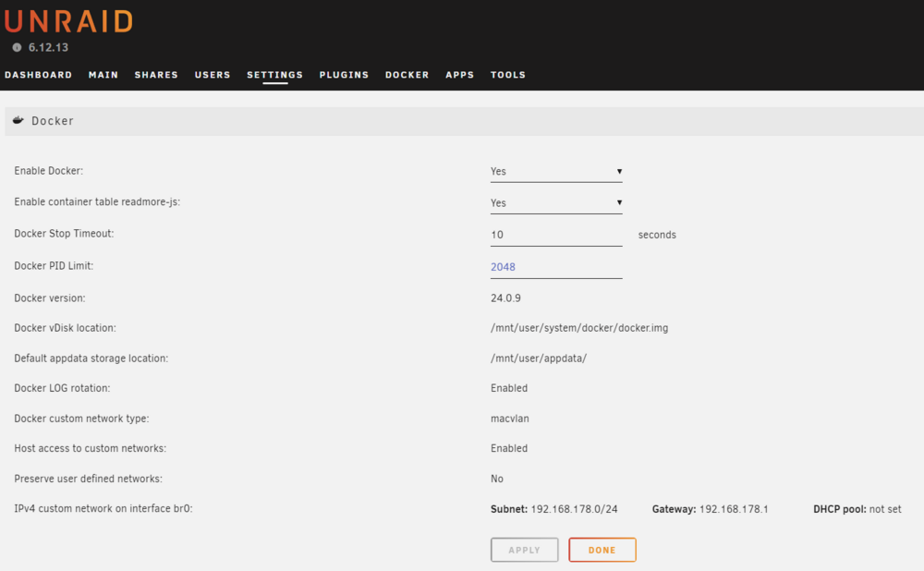Go to the Dashboard tab
Image resolution: width=924 pixels, height=571 pixels.
click(38, 75)
